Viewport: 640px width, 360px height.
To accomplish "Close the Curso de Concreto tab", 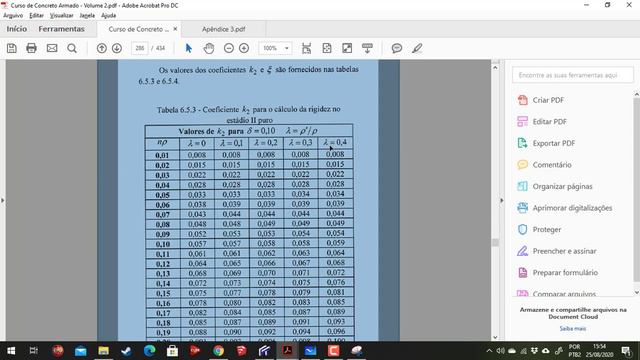I will tap(175, 29).
